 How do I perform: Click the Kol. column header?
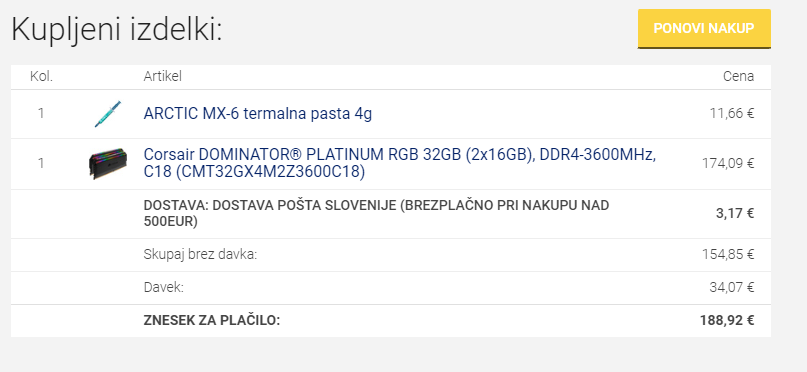click(x=41, y=77)
